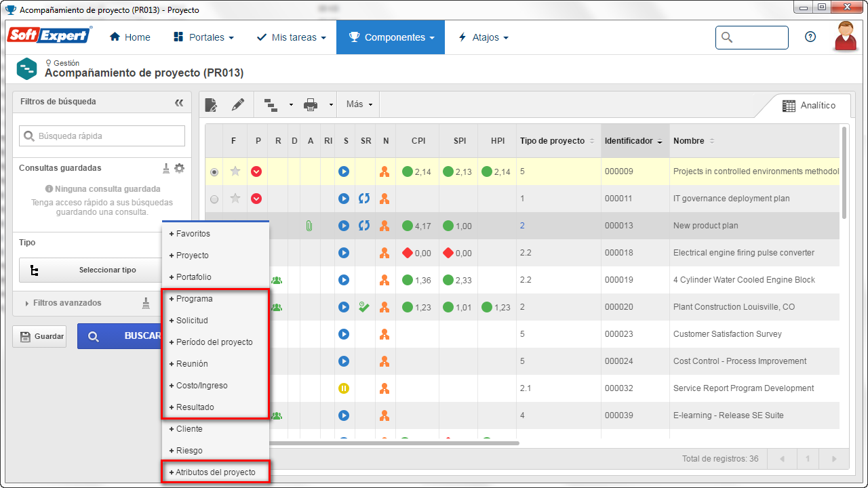Image resolution: width=868 pixels, height=488 pixels.
Task: Click clear icon next to Filtros avanzados
Action: point(146,303)
